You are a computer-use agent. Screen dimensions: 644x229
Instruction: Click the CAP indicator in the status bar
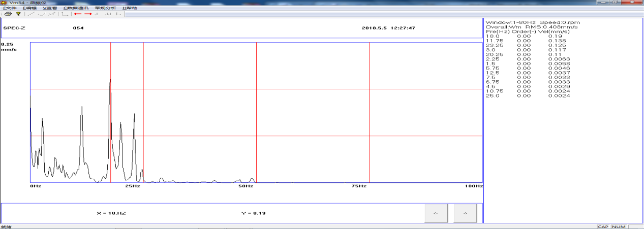click(603, 226)
